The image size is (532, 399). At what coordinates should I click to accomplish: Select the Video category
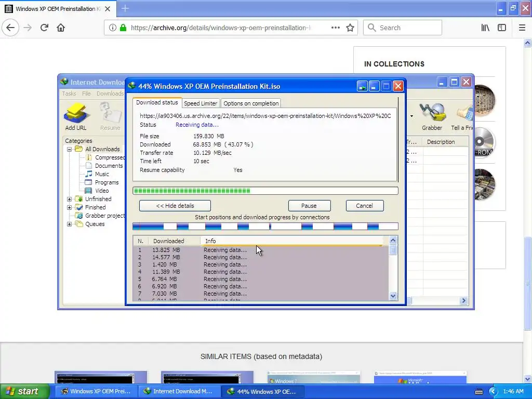97,191
